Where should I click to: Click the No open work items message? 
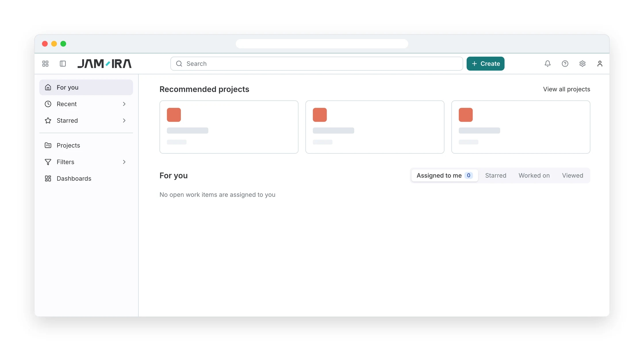217,195
